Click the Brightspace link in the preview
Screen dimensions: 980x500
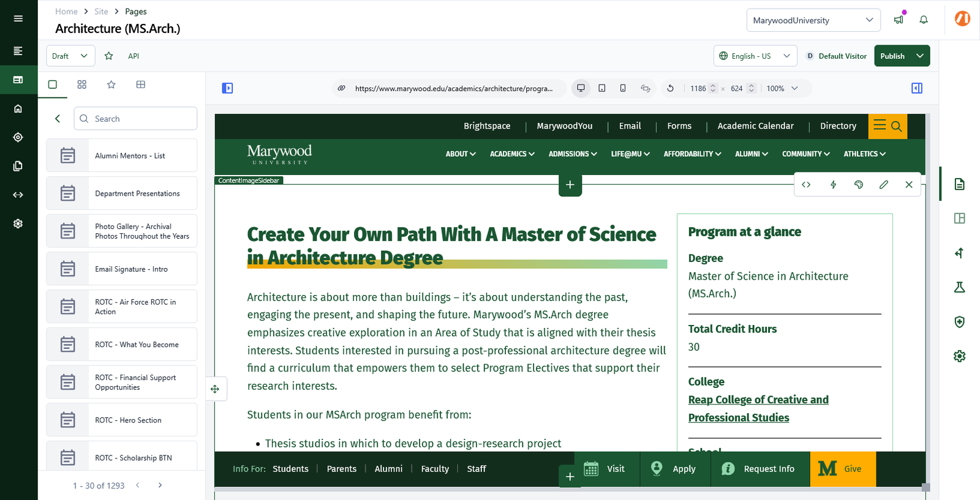pos(487,126)
